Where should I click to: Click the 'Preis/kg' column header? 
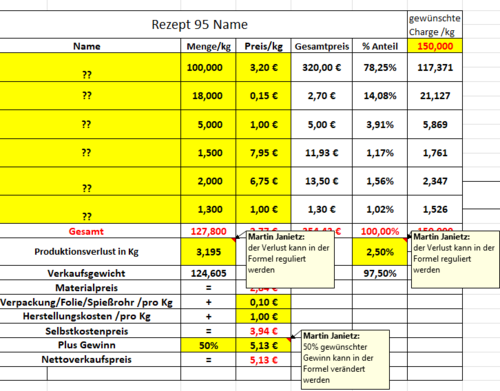pos(263,46)
